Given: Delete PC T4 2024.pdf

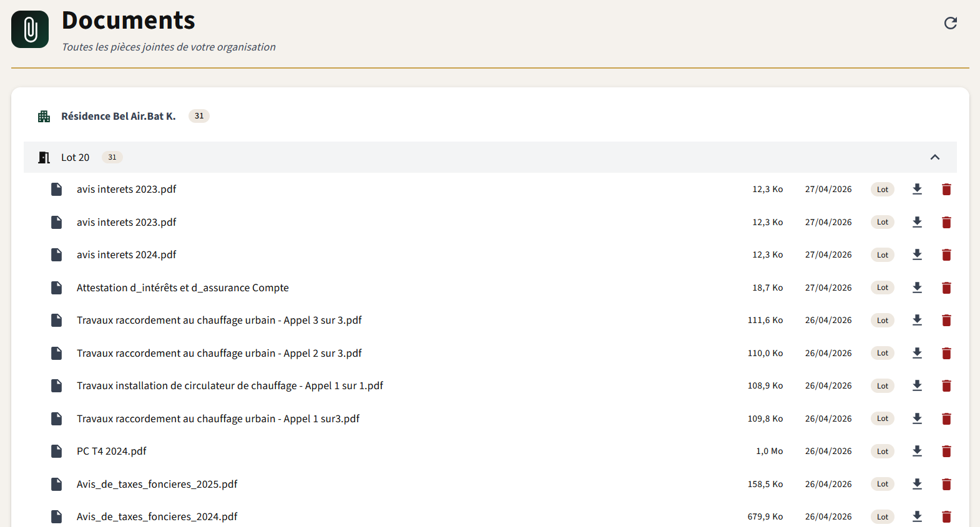Looking at the screenshot, I should pos(946,451).
